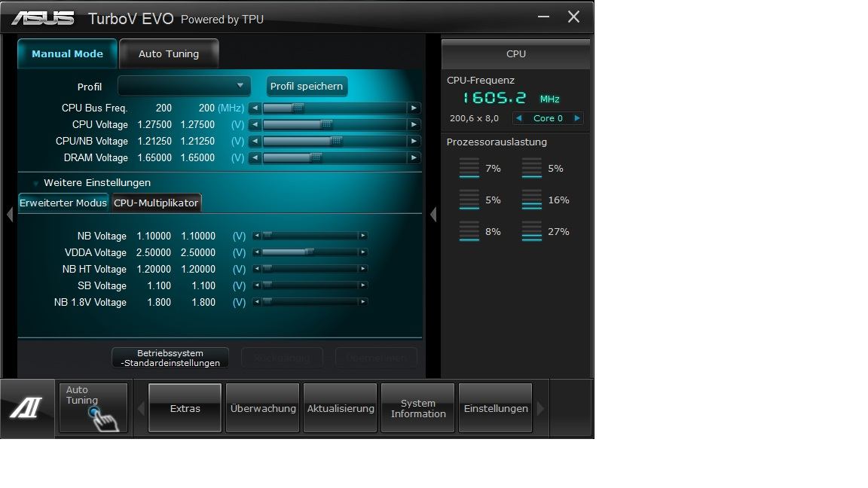Decrease SB Voltage with left arrow
This screenshot has width=868, height=488.
pyautogui.click(x=257, y=285)
